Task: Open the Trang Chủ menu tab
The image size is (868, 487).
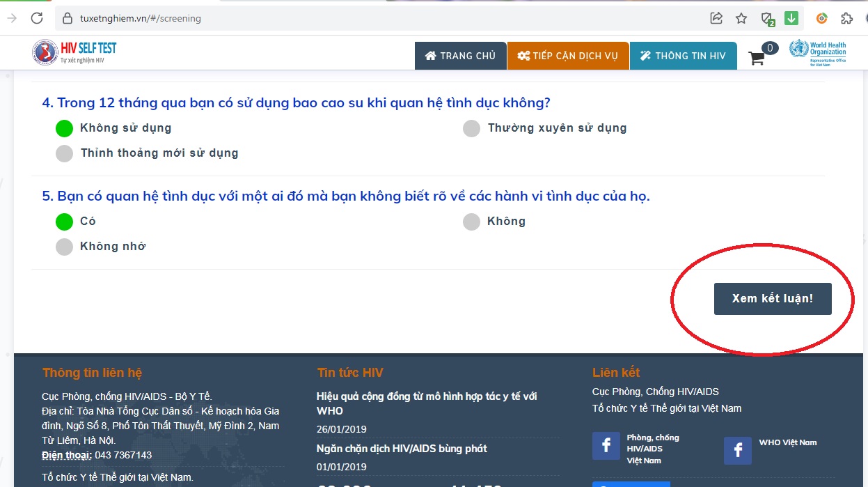Action: click(x=460, y=56)
